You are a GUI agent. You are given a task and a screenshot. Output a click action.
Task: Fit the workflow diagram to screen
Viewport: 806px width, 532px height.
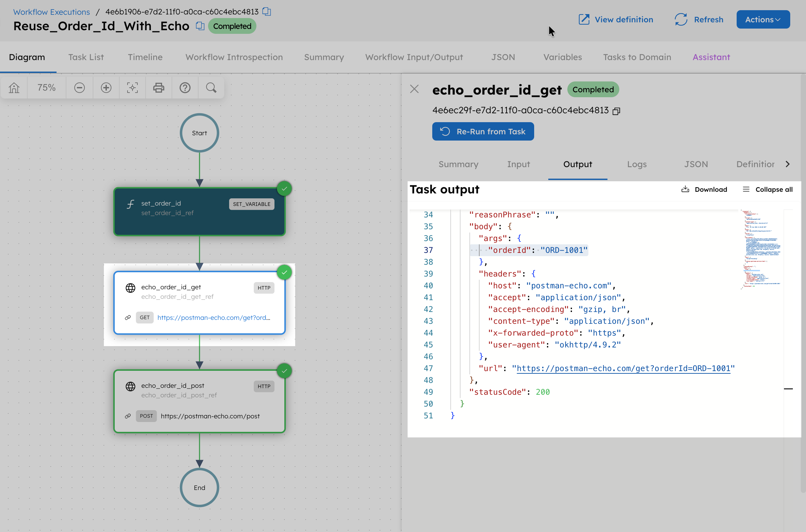[132, 88]
